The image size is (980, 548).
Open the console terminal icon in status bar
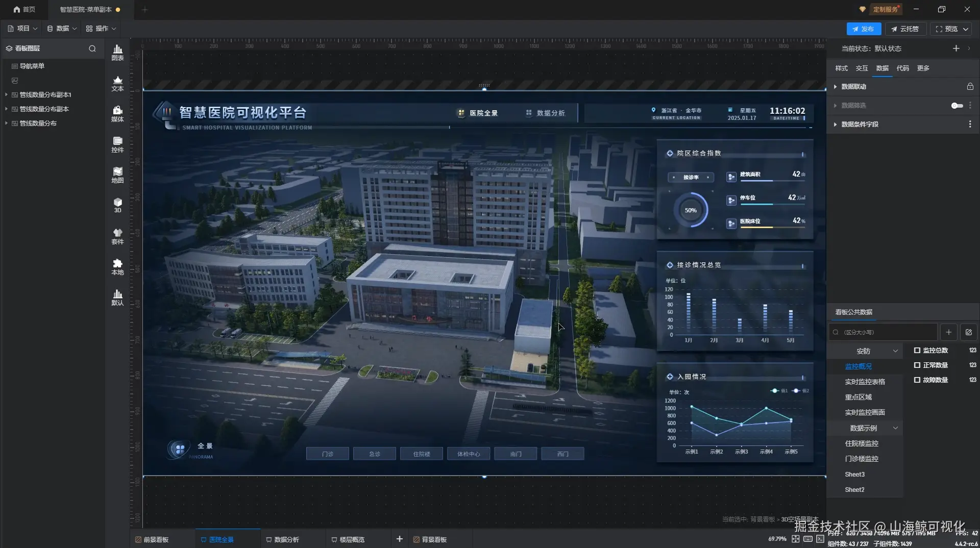click(x=820, y=539)
